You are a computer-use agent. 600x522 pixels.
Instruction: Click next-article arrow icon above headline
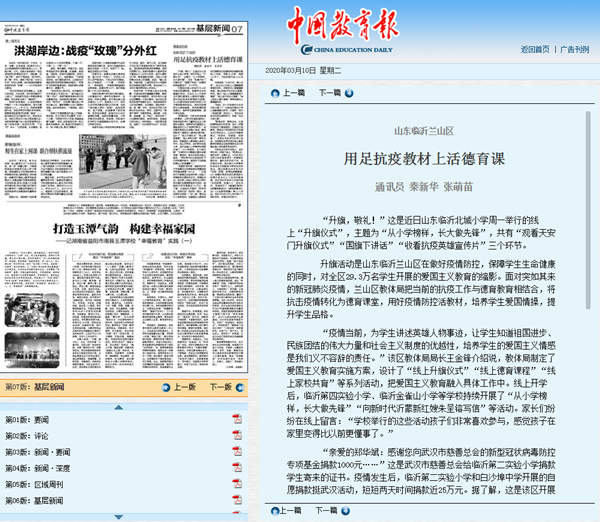[x=349, y=93]
